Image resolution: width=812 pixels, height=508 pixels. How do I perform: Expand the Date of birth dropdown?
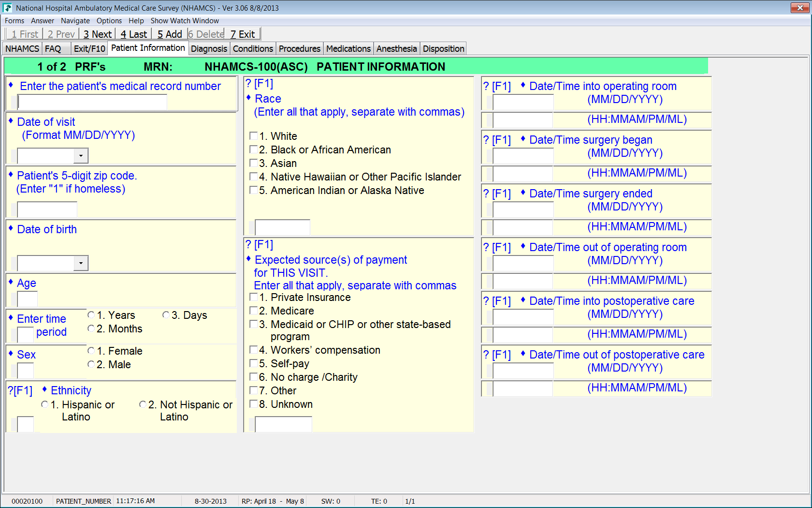[x=81, y=263]
